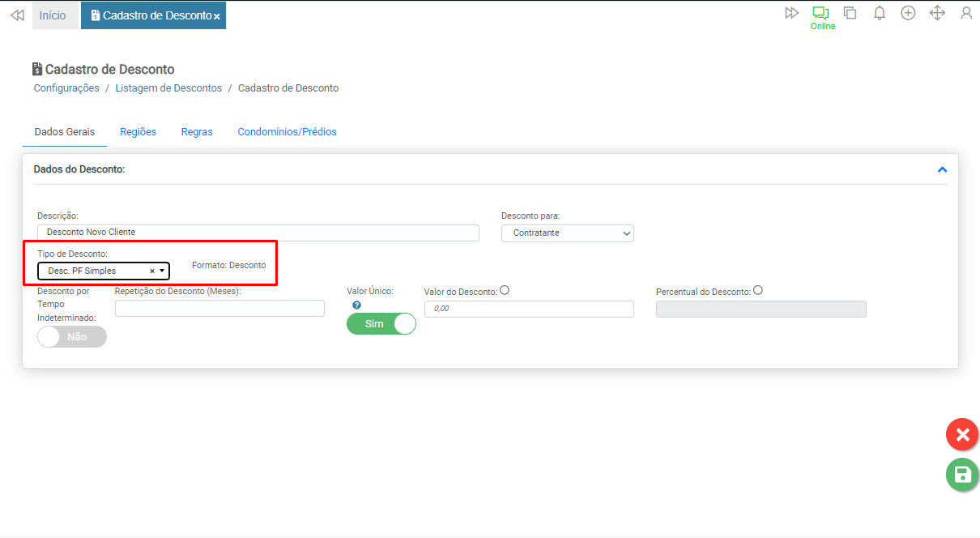The width and height of the screenshot is (980, 538).
Task: Click the green save floating button
Action: pos(962,474)
